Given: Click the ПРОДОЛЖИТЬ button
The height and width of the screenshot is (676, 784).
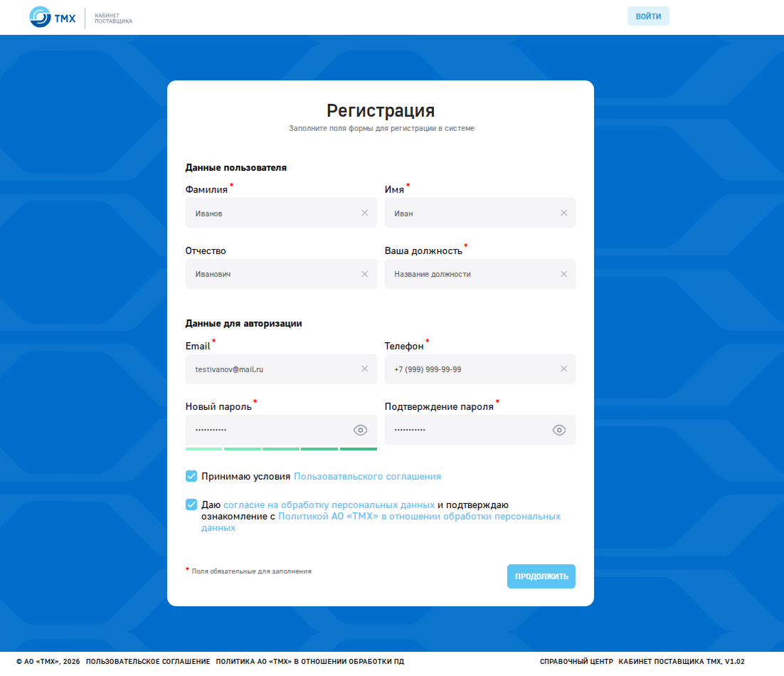Looking at the screenshot, I should (x=541, y=576).
